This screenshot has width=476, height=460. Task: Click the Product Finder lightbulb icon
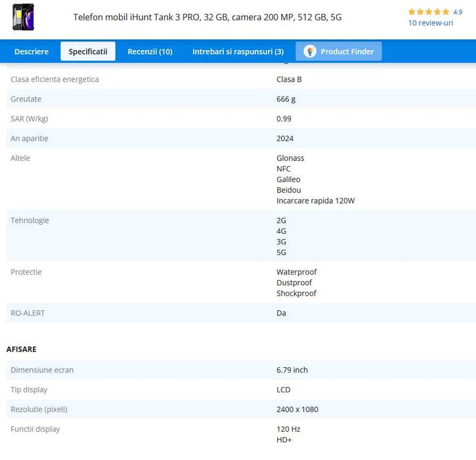tap(310, 51)
